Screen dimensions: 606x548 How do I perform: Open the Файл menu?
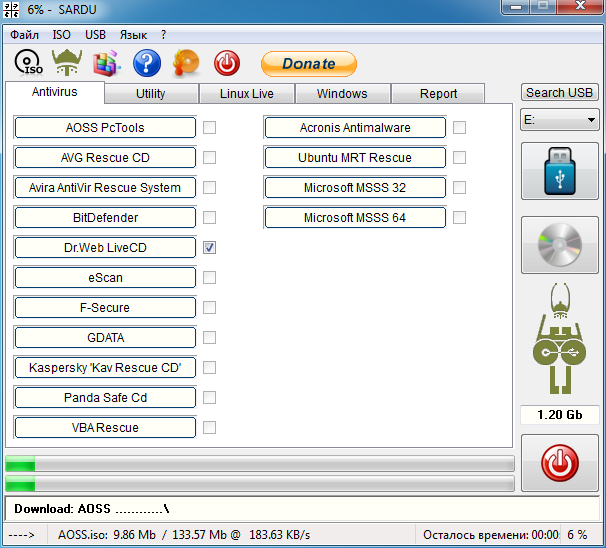coord(24,35)
